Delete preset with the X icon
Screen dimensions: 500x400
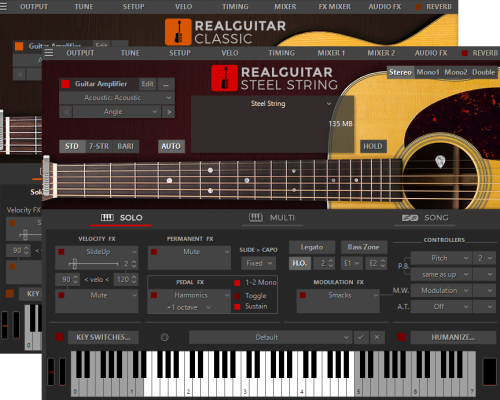[x=377, y=337]
